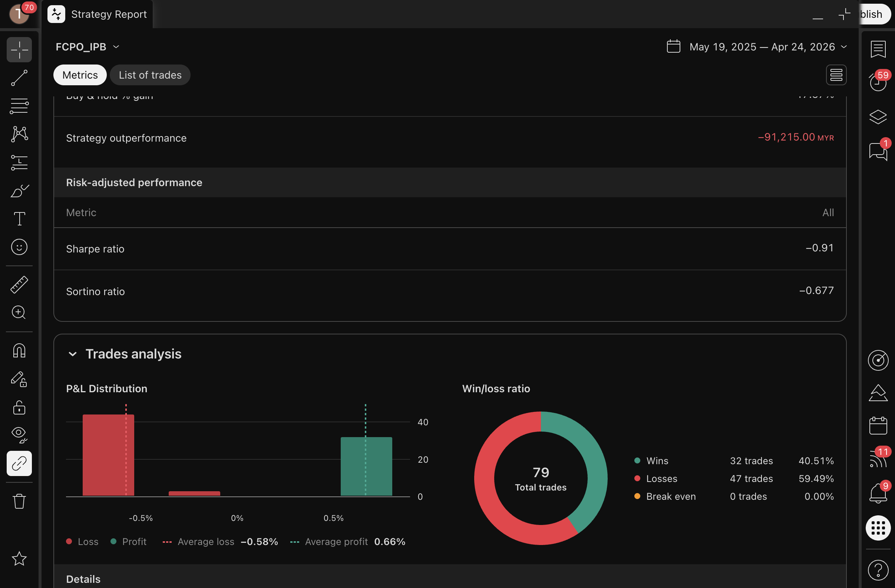Select the Fibonacci retracement tool
Image resolution: width=895 pixels, height=588 pixels.
19,106
